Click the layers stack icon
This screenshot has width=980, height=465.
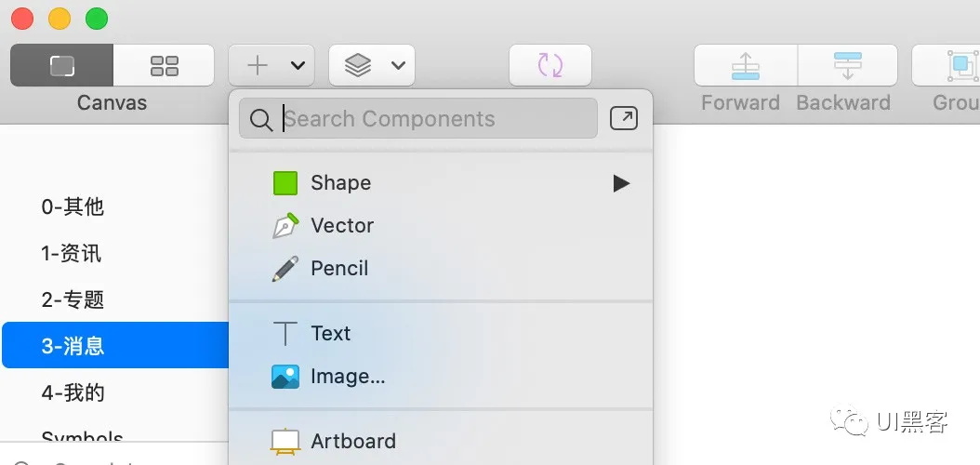357,65
